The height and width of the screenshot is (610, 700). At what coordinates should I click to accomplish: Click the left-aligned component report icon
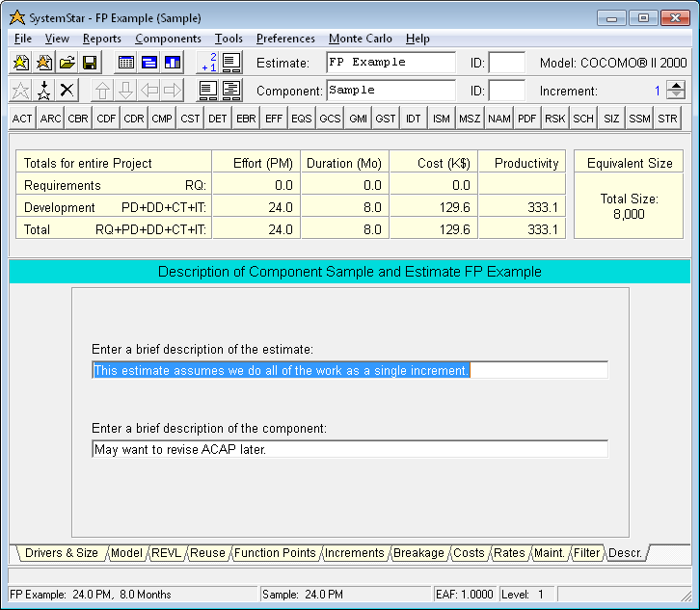tap(208, 91)
